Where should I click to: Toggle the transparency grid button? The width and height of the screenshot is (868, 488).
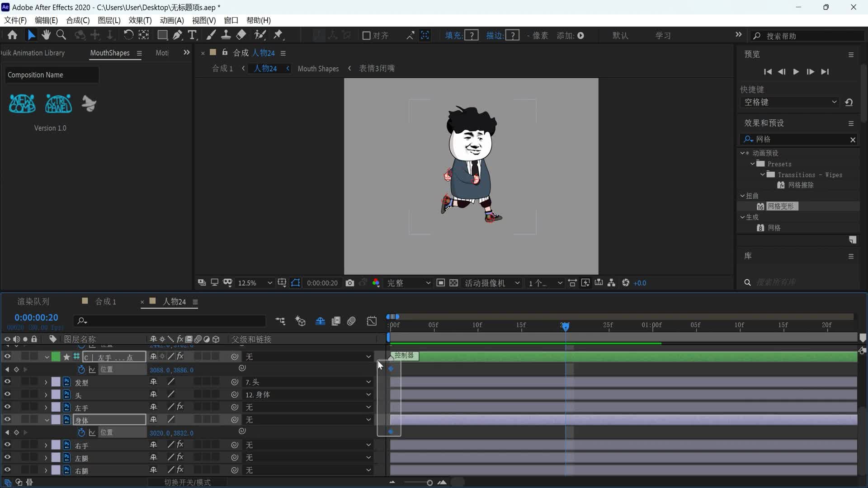[453, 283]
